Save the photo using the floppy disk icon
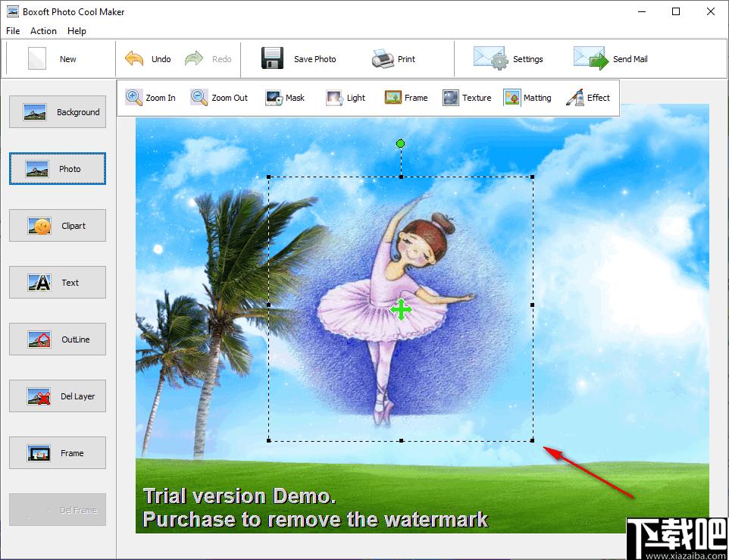The image size is (729, 560). [272, 58]
